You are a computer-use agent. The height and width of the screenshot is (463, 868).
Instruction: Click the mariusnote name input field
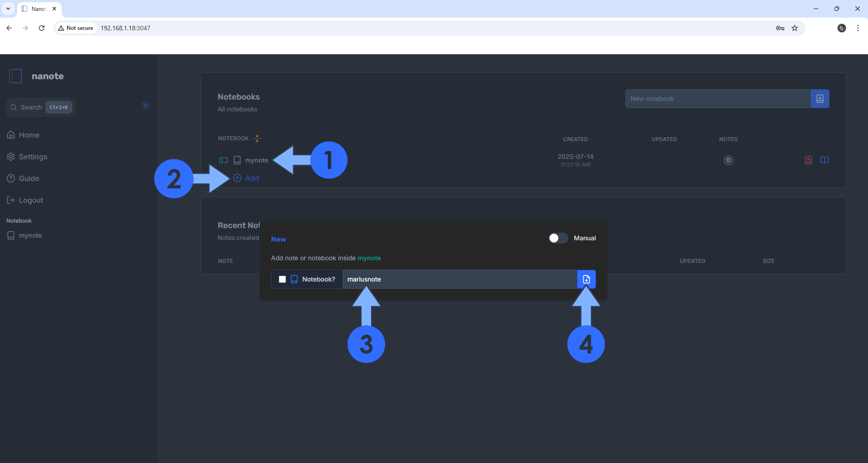click(x=459, y=279)
